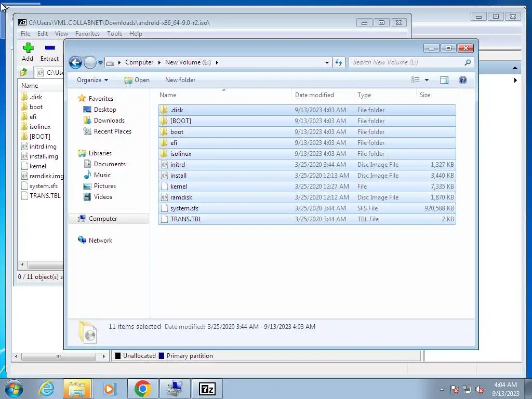Select the TRANS.TBL row in Explorer

tap(307, 219)
